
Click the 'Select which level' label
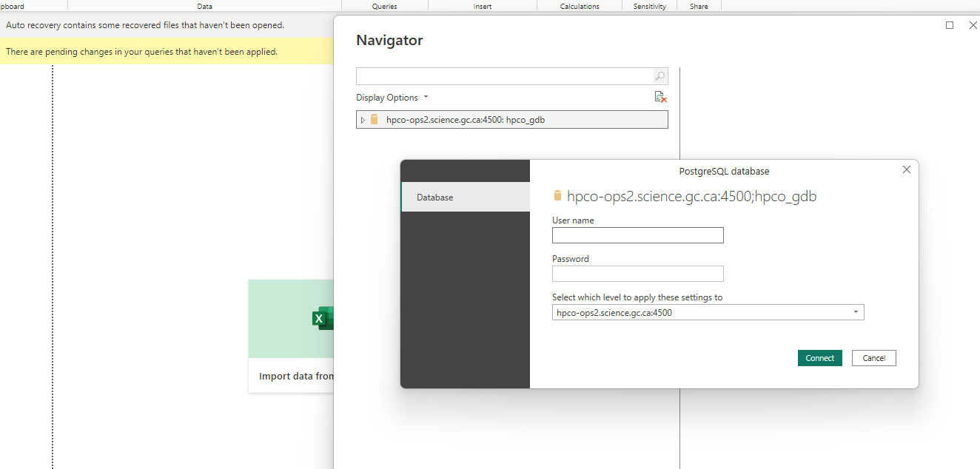[637, 297]
